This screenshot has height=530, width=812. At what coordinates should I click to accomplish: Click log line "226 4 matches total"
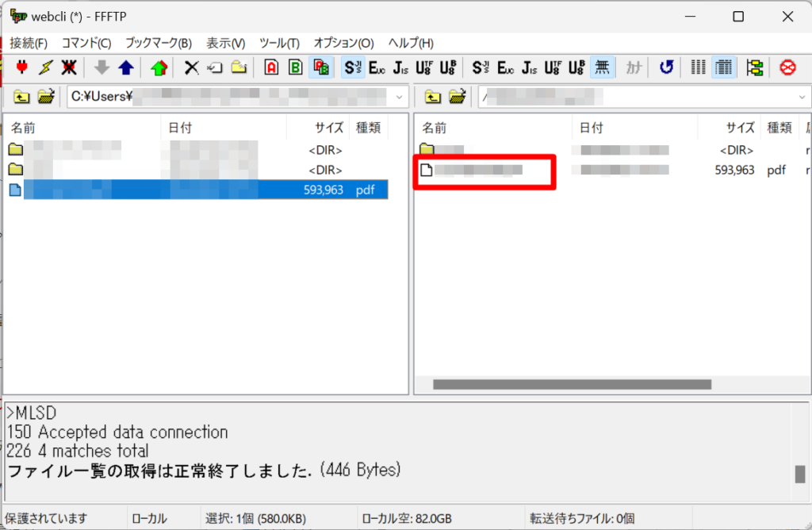pyautogui.click(x=78, y=451)
